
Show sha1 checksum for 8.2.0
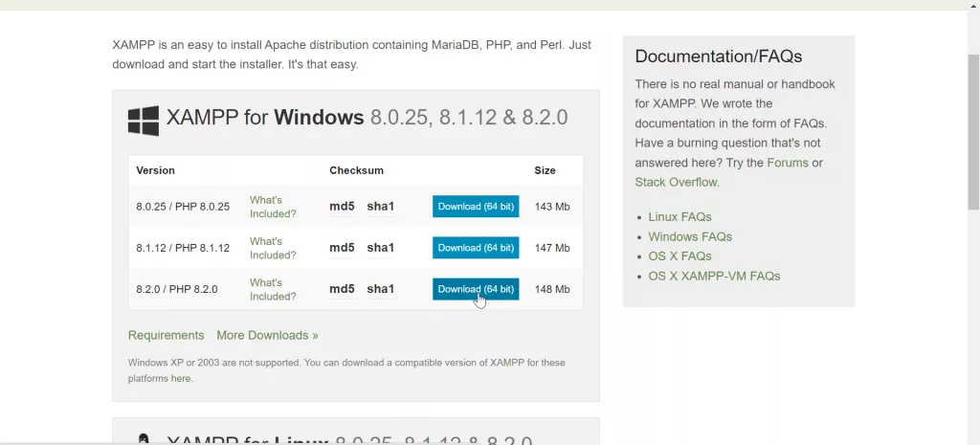pyautogui.click(x=381, y=289)
